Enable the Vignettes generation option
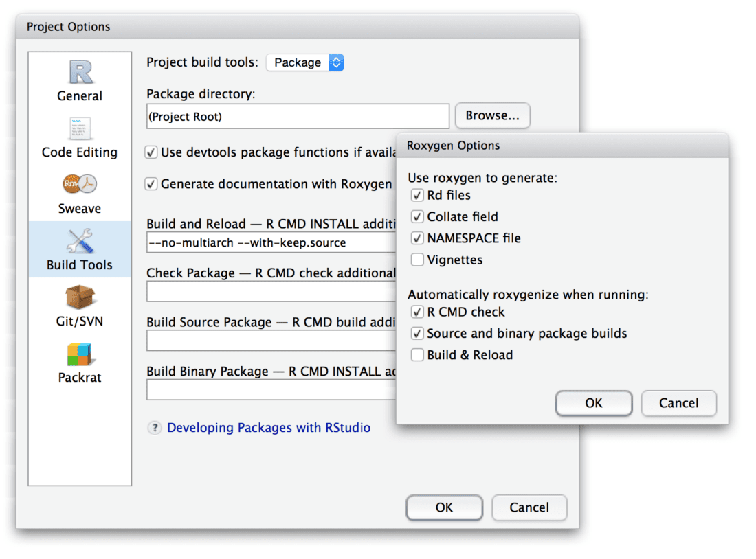 (417, 260)
